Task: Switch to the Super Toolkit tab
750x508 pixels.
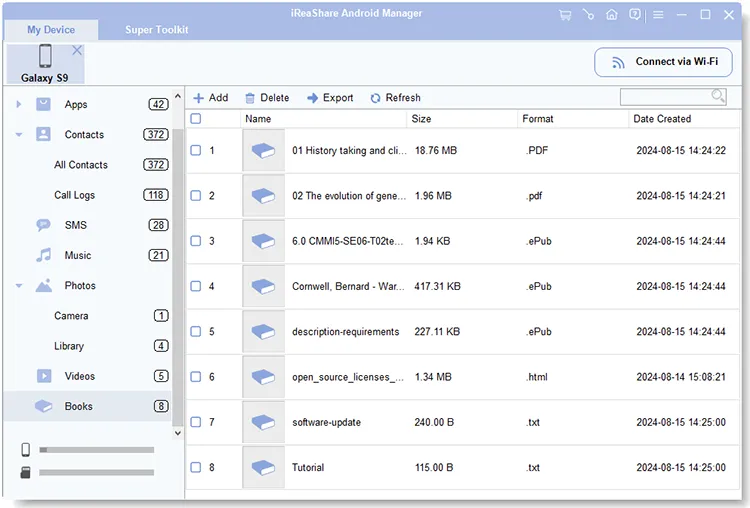Action: coord(156,30)
